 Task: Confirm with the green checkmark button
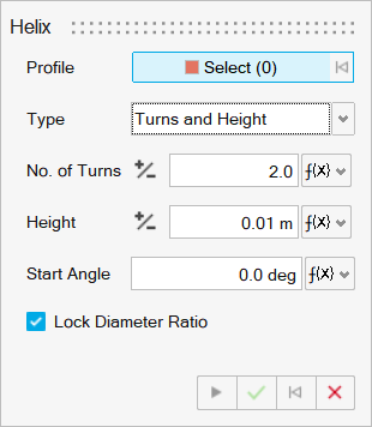pos(256,393)
